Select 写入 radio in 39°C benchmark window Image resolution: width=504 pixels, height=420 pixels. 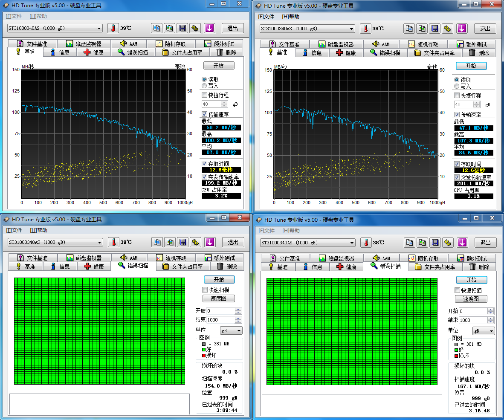coord(204,86)
